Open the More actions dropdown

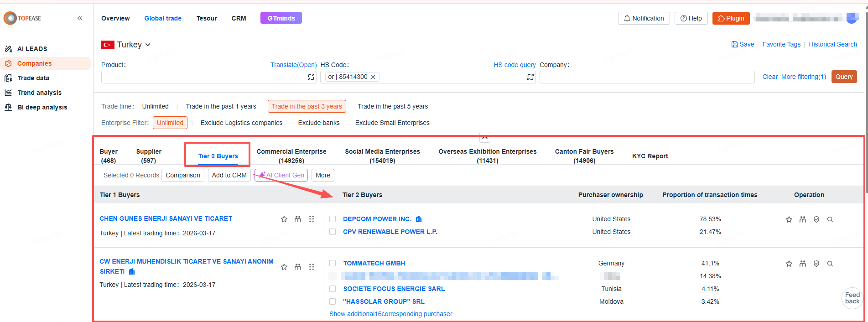(323, 175)
